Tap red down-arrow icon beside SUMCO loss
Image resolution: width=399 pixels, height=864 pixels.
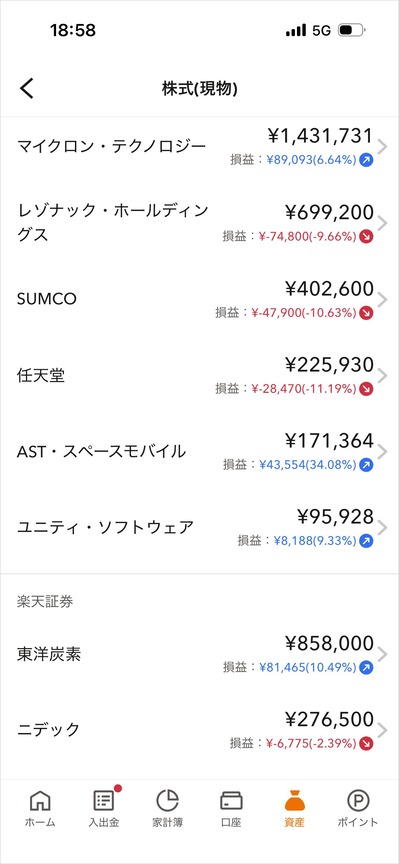tap(366, 313)
